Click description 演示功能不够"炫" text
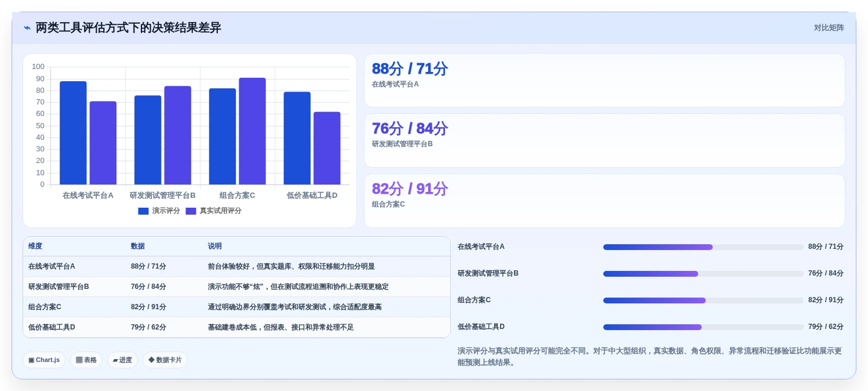Image resolution: width=868 pixels, height=391 pixels. [298, 287]
